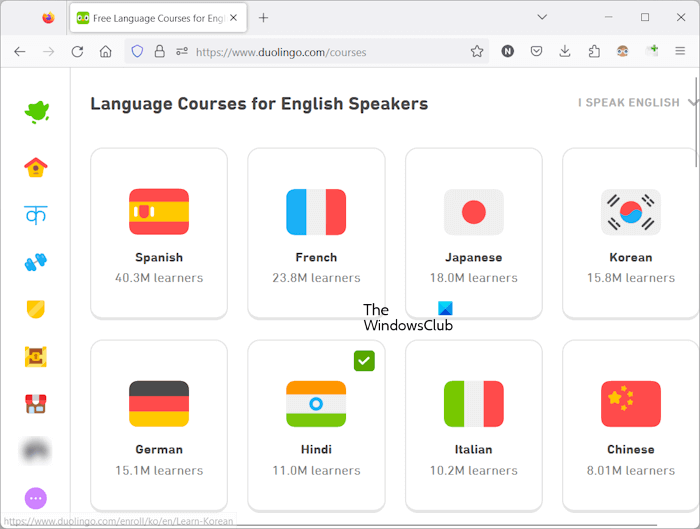This screenshot has width=700, height=529.
Task: Click '8.01M learners' text
Action: tap(631, 471)
